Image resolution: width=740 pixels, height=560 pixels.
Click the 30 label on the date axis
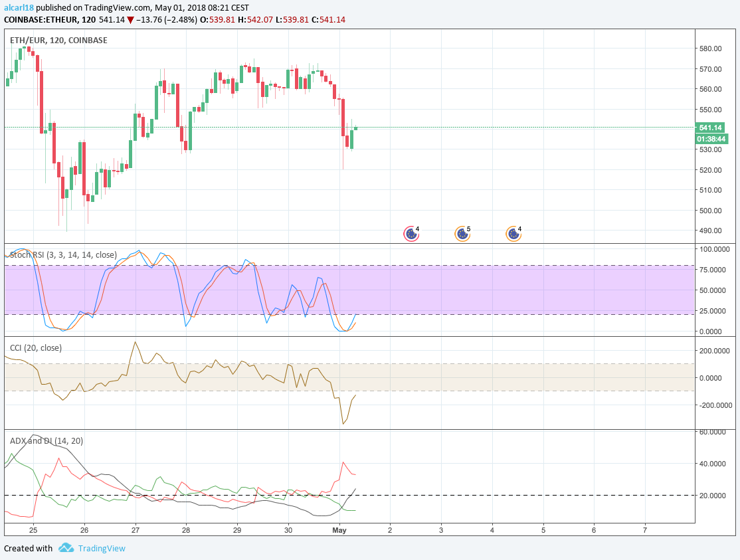point(288,530)
